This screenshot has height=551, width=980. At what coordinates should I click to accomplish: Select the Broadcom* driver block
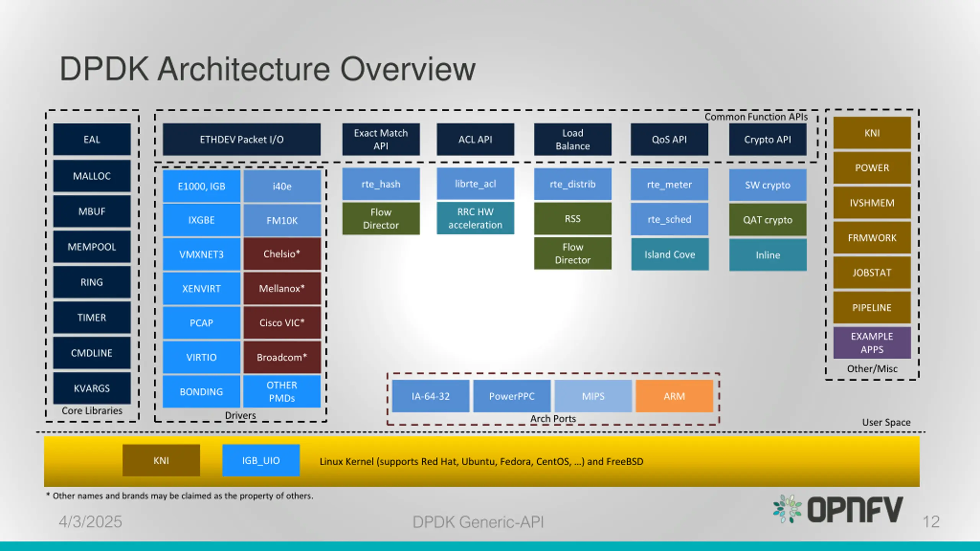pyautogui.click(x=282, y=357)
